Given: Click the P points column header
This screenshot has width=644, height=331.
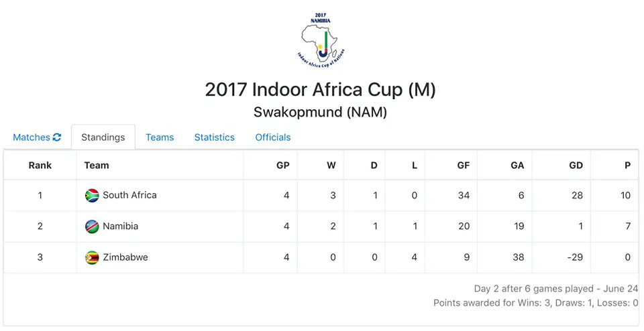Looking at the screenshot, I should click(627, 165).
